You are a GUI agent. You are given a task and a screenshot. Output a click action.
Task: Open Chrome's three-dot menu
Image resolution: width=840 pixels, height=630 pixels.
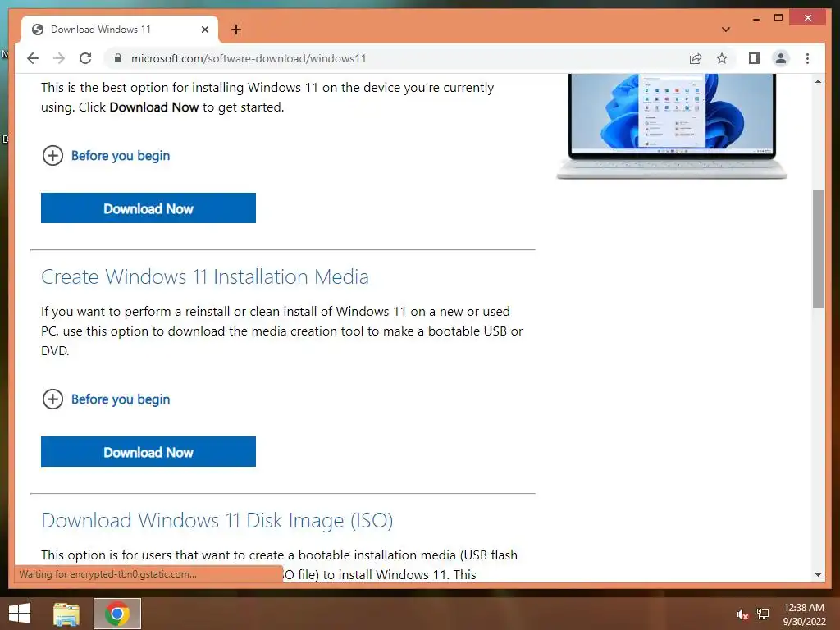tap(807, 58)
